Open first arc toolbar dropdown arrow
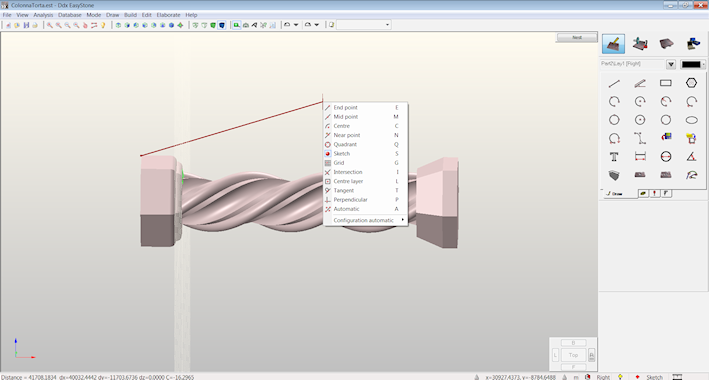The height and width of the screenshot is (380, 709). click(296, 25)
